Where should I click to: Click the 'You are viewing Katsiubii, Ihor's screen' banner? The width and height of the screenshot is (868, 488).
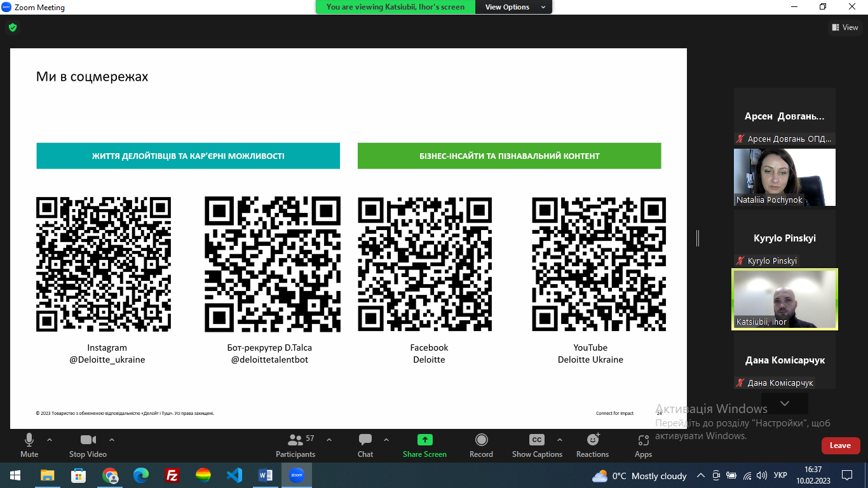click(x=395, y=7)
